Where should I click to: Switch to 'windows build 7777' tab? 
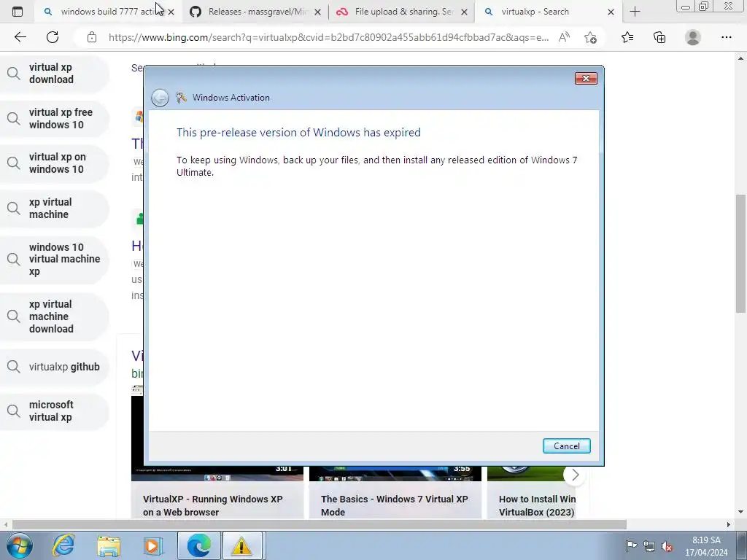click(x=107, y=12)
